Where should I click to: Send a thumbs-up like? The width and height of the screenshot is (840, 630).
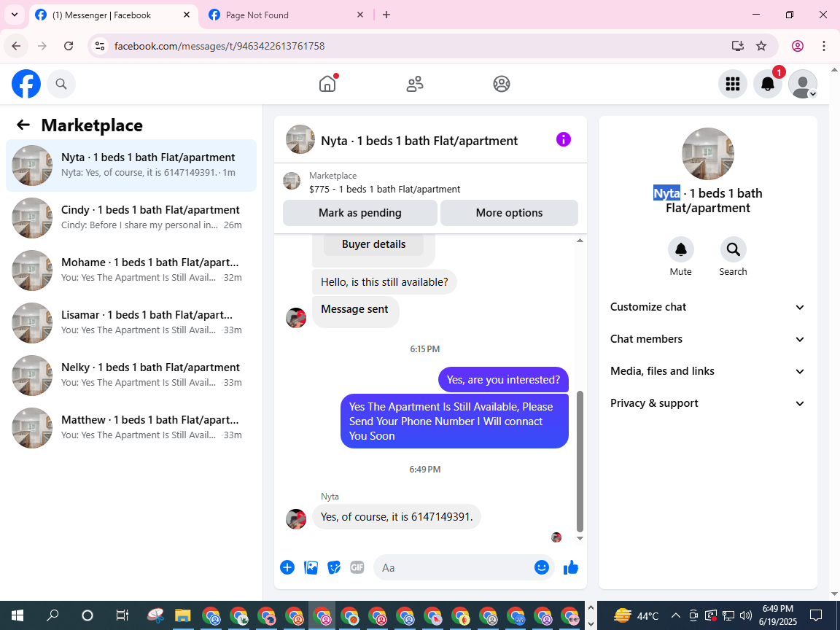point(571,567)
